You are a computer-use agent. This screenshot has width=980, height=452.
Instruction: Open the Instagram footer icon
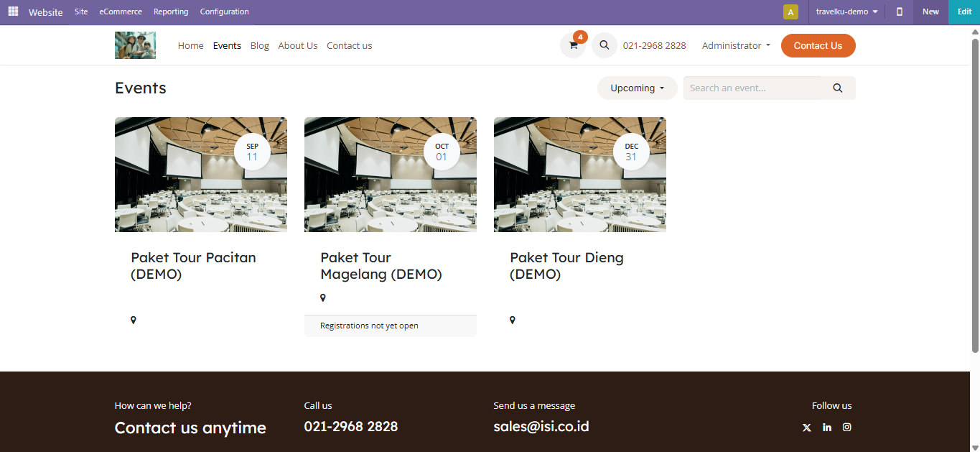coord(847,427)
